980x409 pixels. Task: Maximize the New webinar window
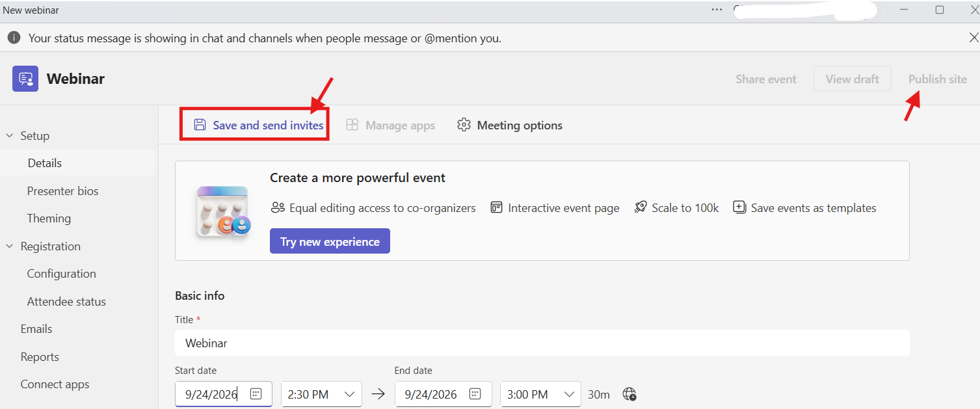pos(940,10)
